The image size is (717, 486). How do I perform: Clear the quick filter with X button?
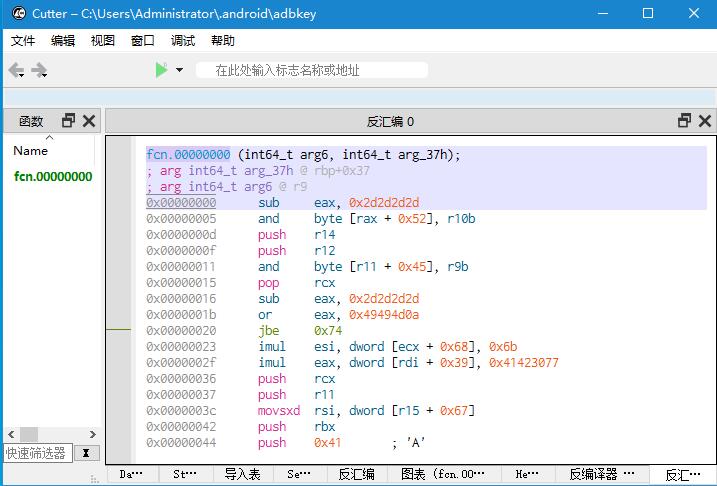point(87,454)
